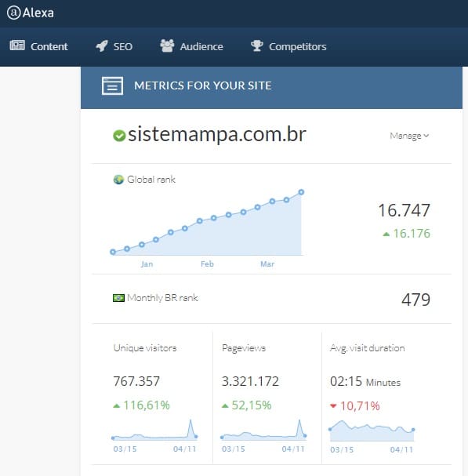Viewport: 468px width, 476px height.
Task: Click the Audience people icon
Action: point(167,45)
